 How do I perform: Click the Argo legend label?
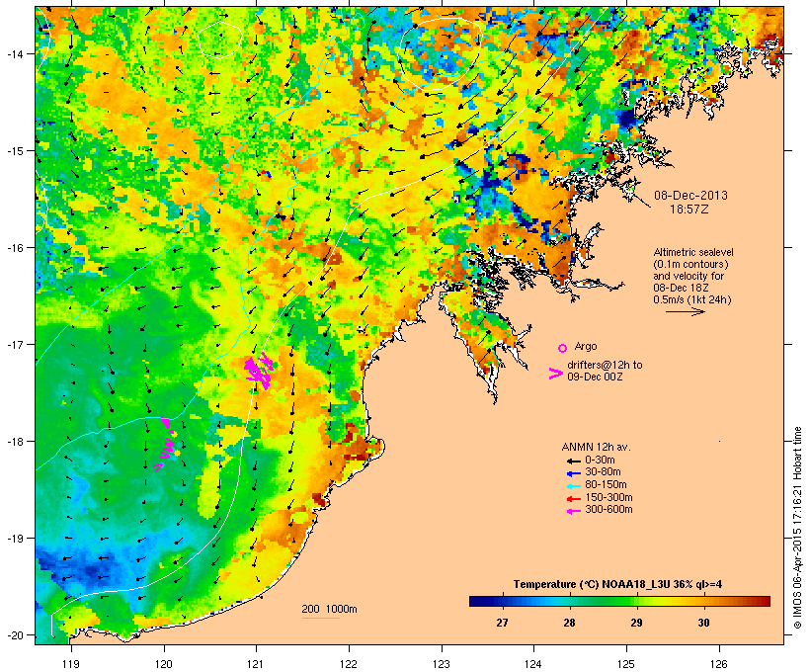coord(586,346)
